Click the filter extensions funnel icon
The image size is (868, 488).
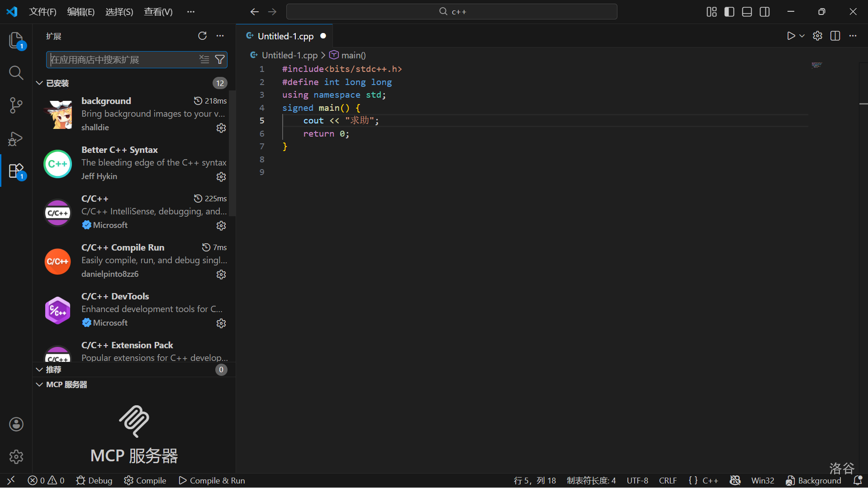pos(220,60)
